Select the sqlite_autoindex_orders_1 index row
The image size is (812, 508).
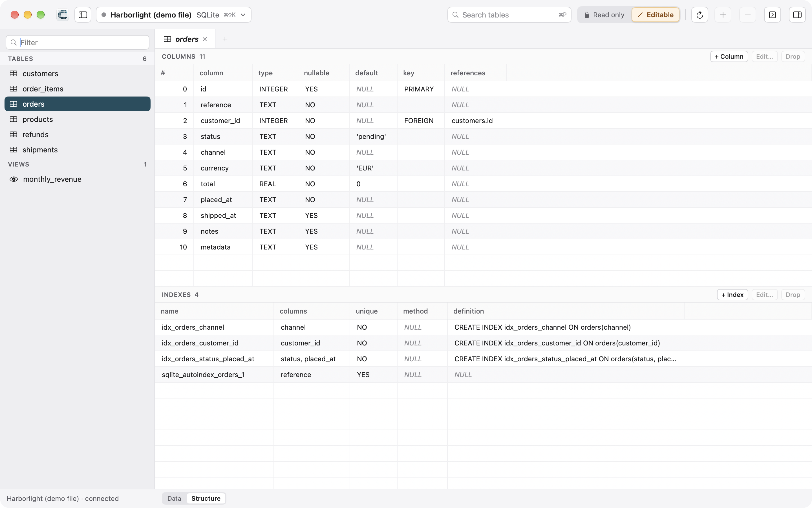click(x=483, y=375)
